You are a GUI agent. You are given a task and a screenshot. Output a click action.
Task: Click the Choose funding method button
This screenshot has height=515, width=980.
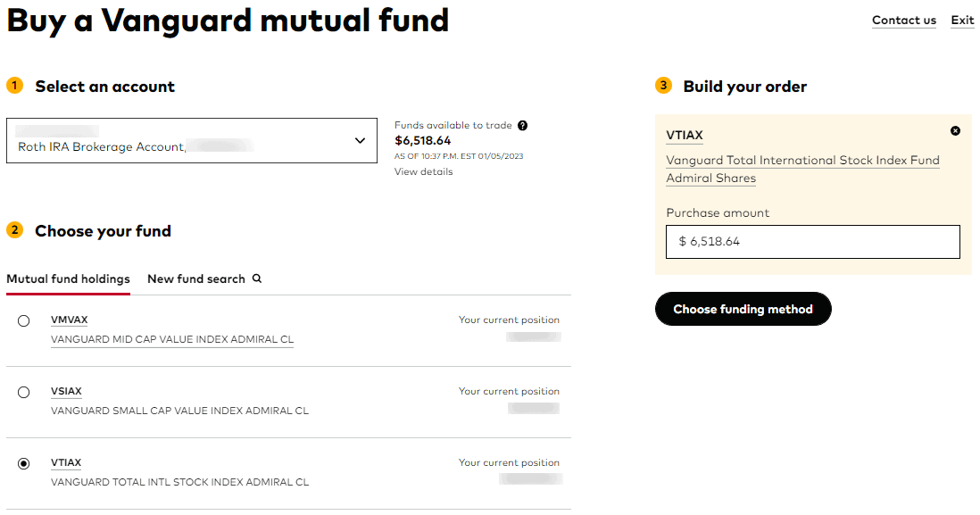point(743,309)
